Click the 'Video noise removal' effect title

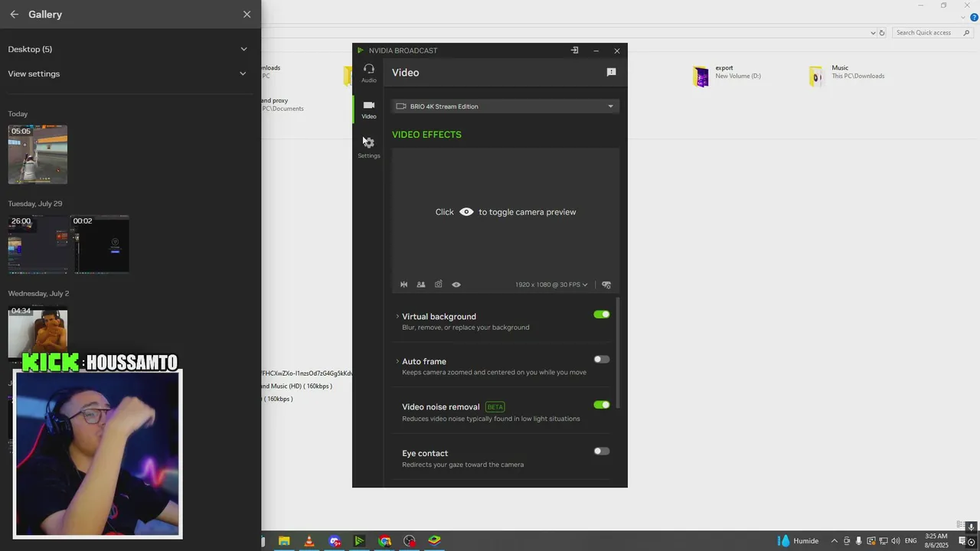click(x=441, y=407)
